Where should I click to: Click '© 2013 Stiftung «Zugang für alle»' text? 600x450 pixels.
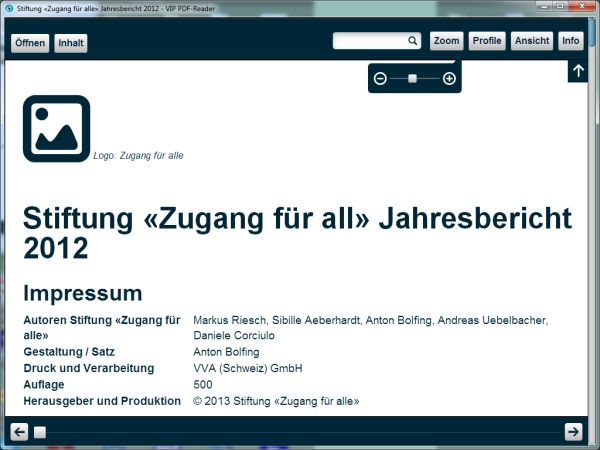click(x=276, y=401)
